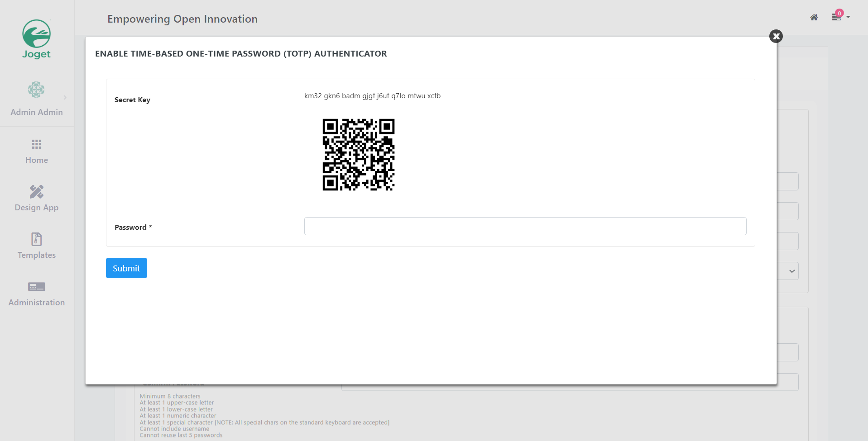Expand the Admin Admin submenu chevron
868x441 pixels.
pos(65,97)
